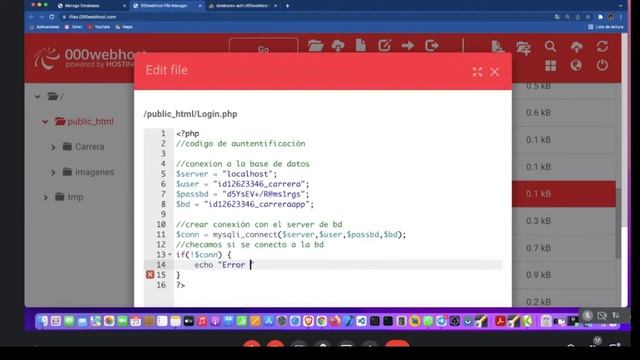Click the power logout icon
This screenshot has width=640, height=360.
(x=602, y=65)
